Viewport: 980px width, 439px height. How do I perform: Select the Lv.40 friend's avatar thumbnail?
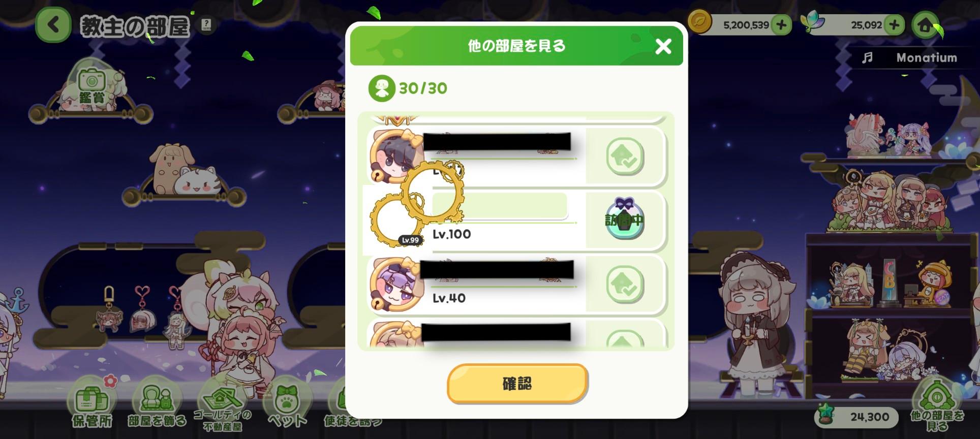396,284
